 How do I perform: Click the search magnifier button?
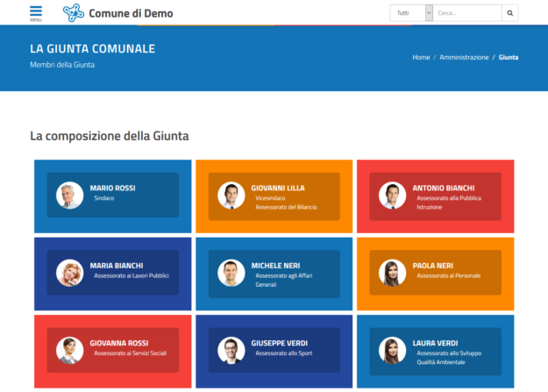pyautogui.click(x=510, y=13)
